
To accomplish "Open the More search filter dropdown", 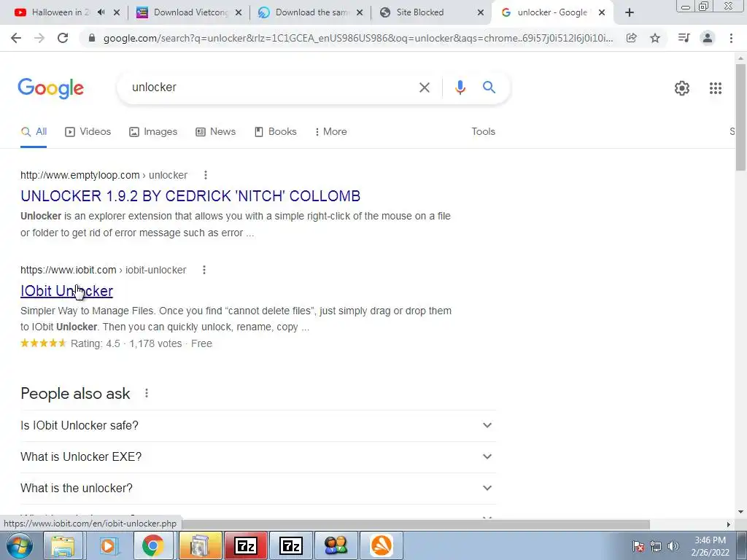I will point(331,131).
